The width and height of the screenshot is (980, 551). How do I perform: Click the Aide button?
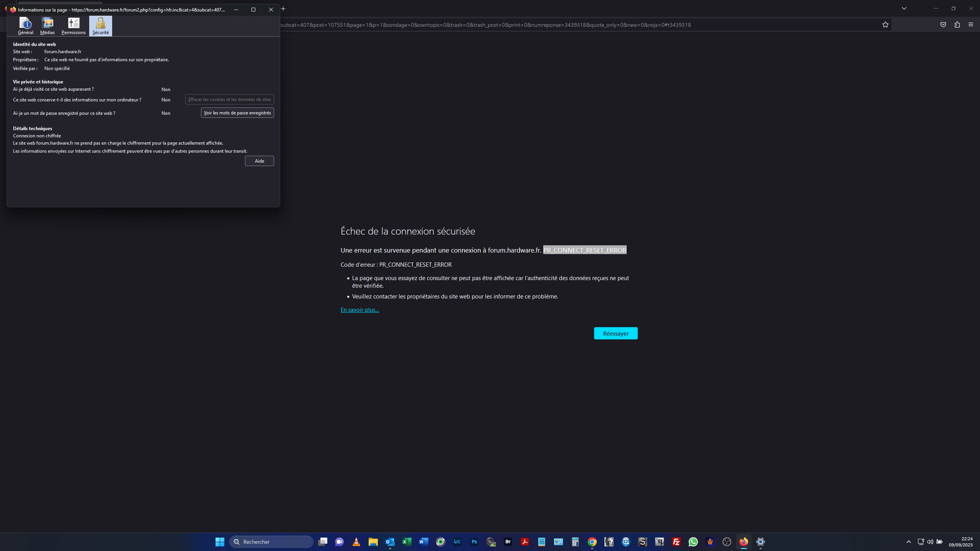[x=259, y=161]
